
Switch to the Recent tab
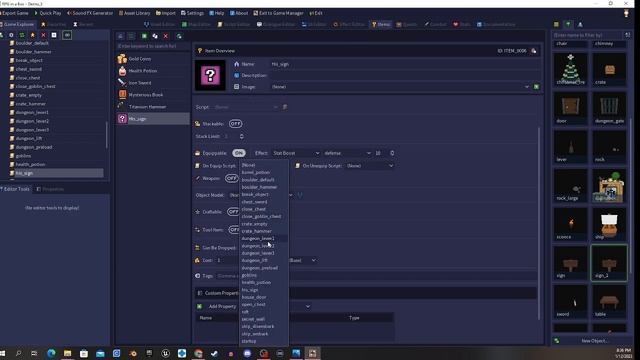[x=83, y=24]
